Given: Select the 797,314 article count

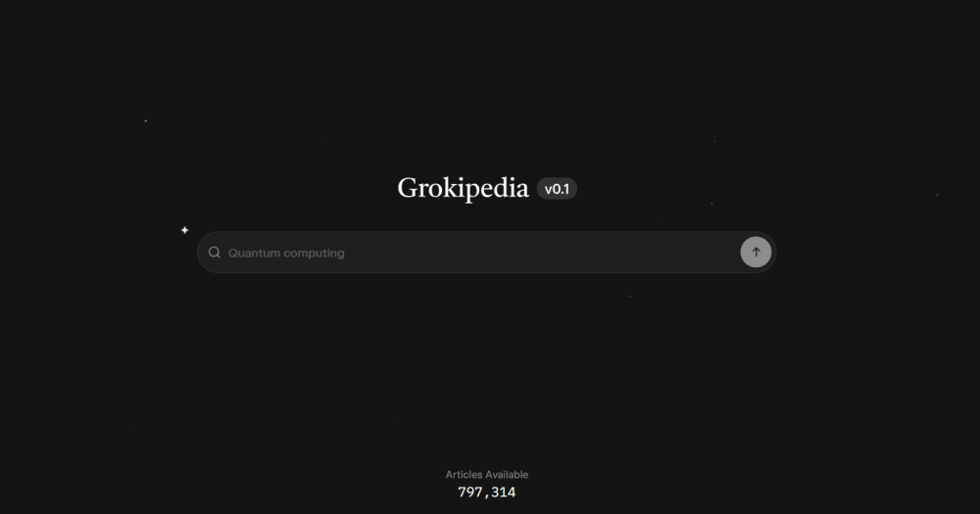Looking at the screenshot, I should pos(487,492).
